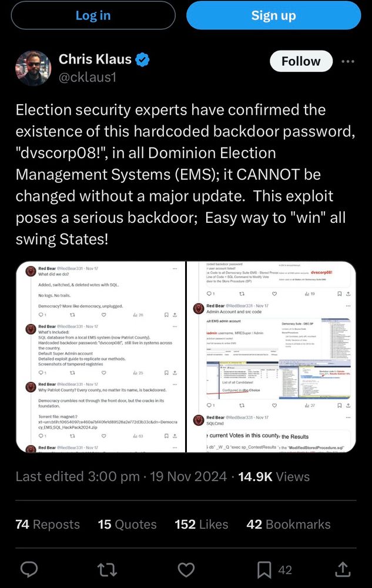
Task: Open the left Red Bear screenshot image
Action: tap(100, 357)
